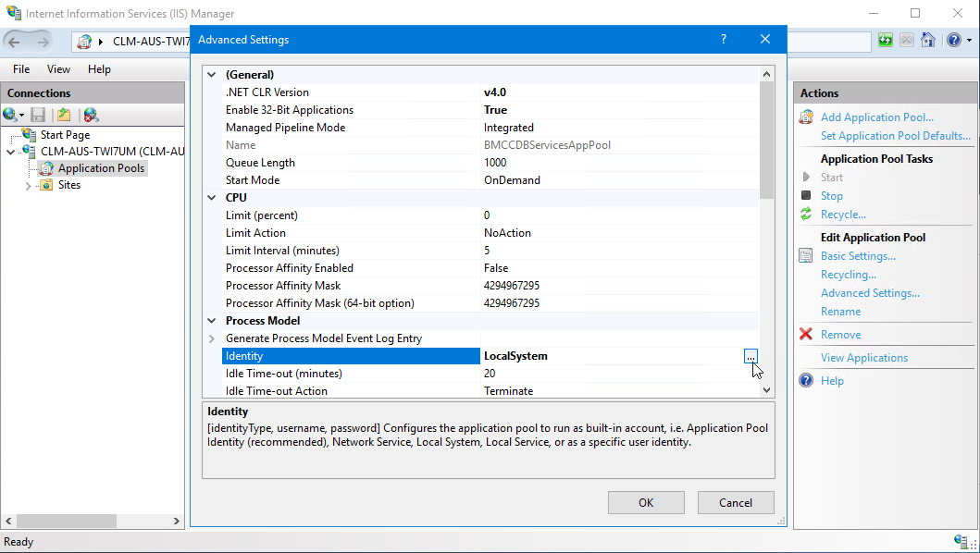Collapse the Process Model section
Screen dimensions: 980x553
click(212, 321)
